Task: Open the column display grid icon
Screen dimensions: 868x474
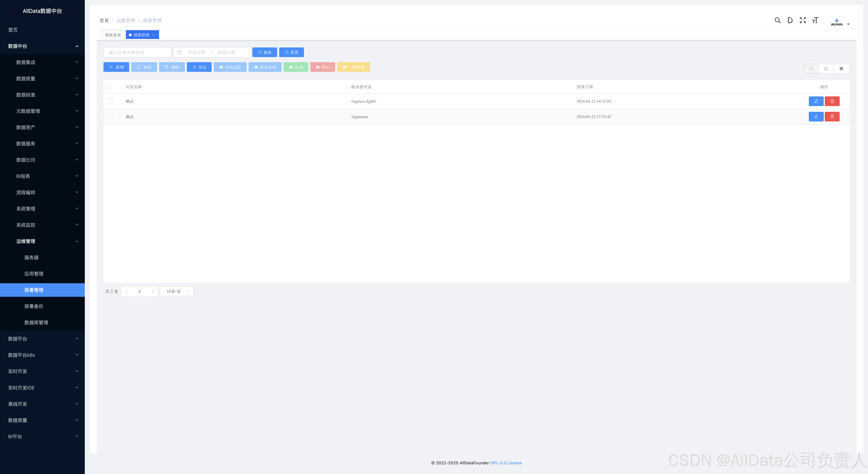Action: point(841,69)
